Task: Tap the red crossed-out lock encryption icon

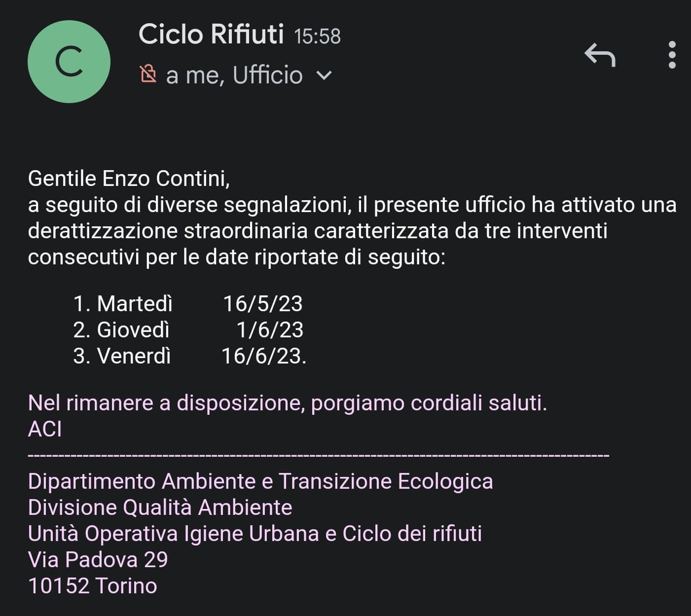Action: coord(148,74)
